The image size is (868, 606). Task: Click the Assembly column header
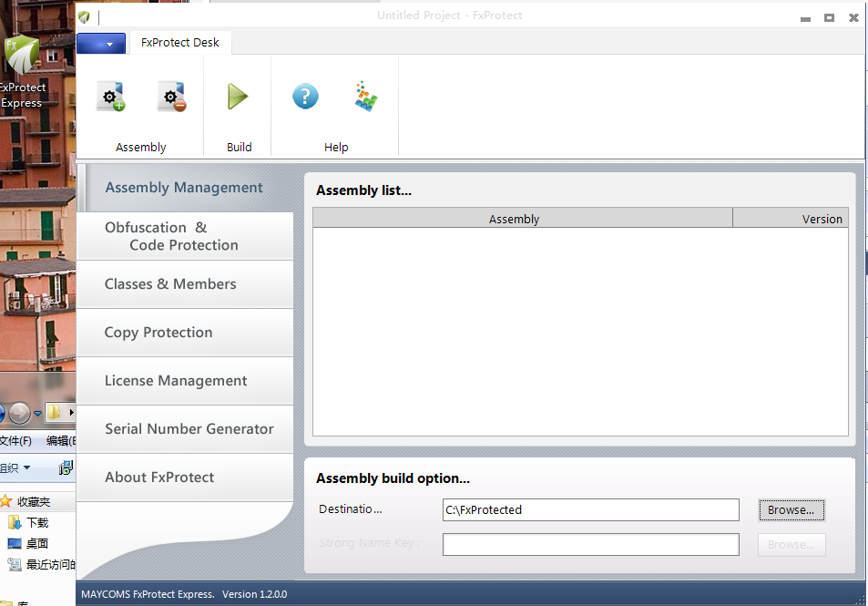(523, 218)
